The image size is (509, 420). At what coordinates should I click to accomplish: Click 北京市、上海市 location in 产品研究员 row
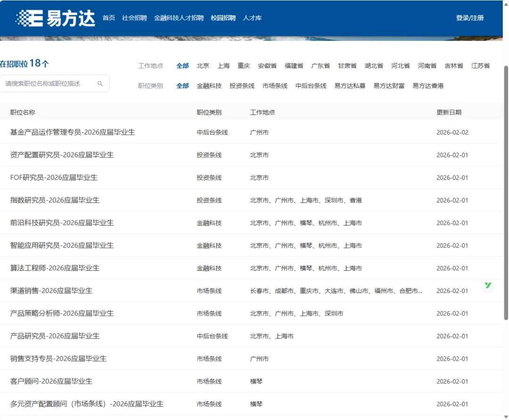pyautogui.click(x=271, y=336)
